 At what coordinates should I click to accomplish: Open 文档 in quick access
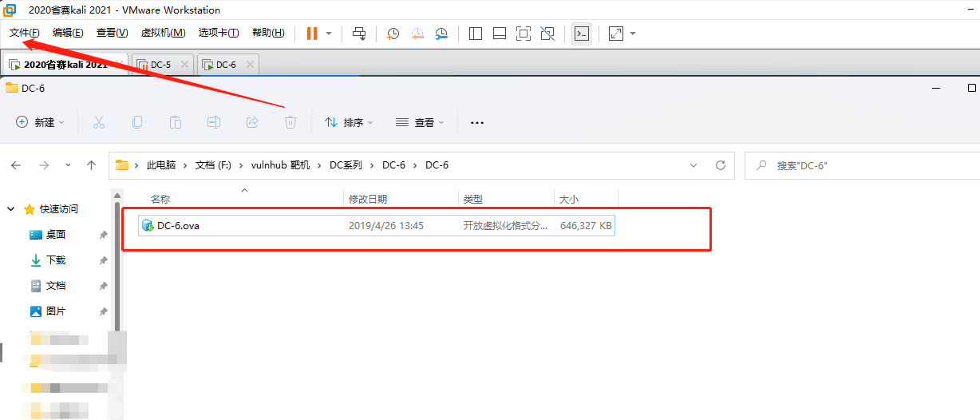pos(56,286)
